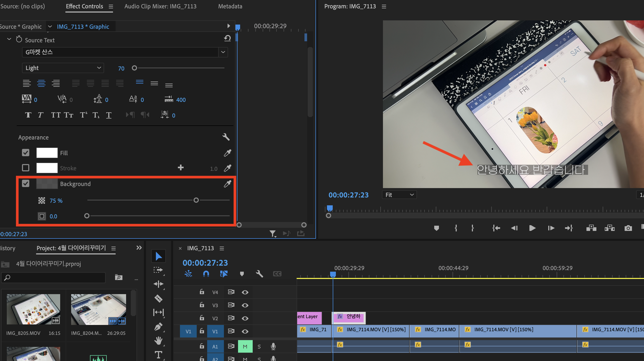Select the Hand tool
Viewport: 644px width, 361px height.
pyautogui.click(x=159, y=341)
